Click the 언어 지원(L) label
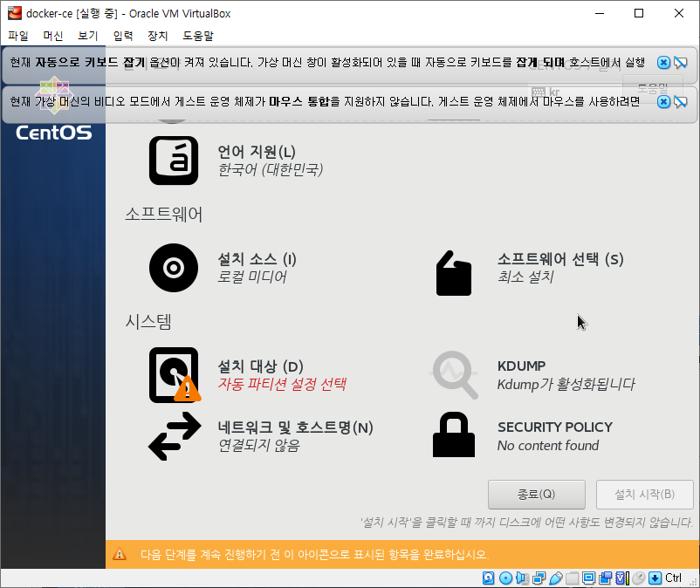The width and height of the screenshot is (700, 588). pos(257,152)
